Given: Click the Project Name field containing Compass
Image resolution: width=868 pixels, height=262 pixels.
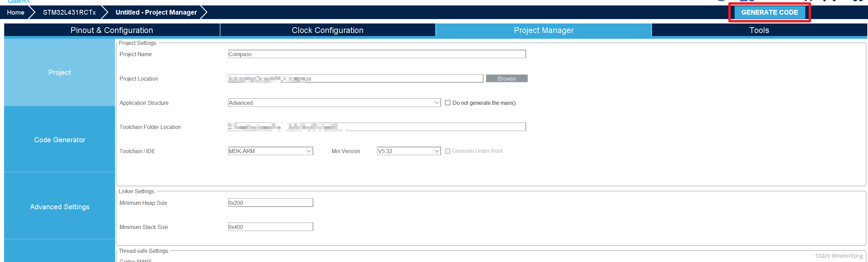Looking at the screenshot, I should point(377,54).
